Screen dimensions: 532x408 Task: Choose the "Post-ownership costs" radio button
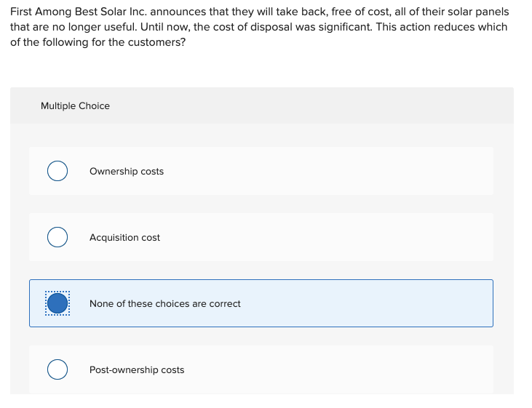tap(57, 369)
